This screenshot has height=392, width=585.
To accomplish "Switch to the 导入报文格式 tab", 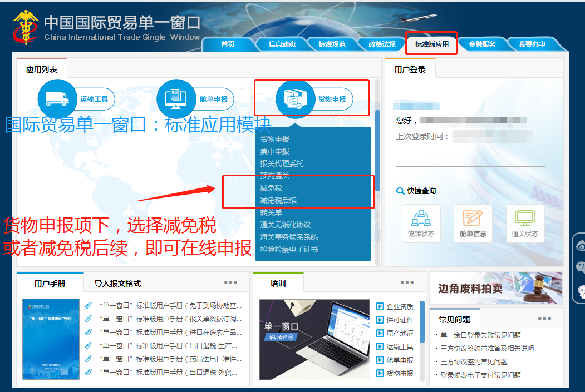I will click(x=117, y=284).
